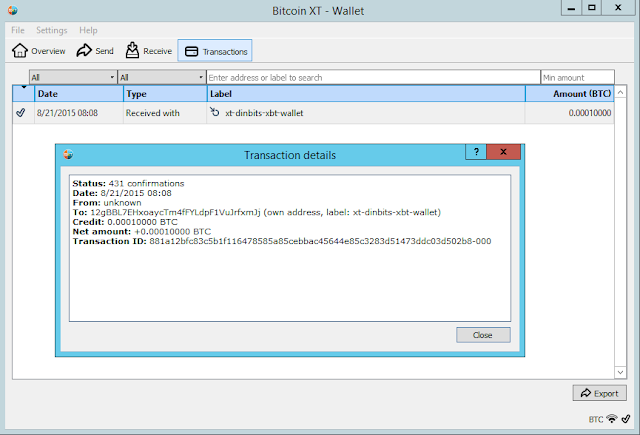Click the 431 confirmations status text
The width and height of the screenshot is (640, 435).
coord(146,183)
